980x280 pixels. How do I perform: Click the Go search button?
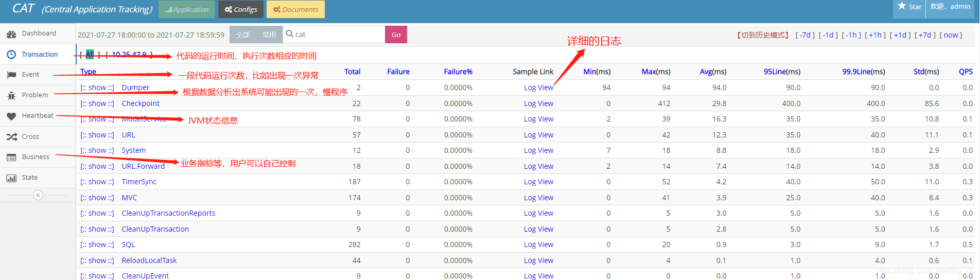pyautogui.click(x=396, y=34)
